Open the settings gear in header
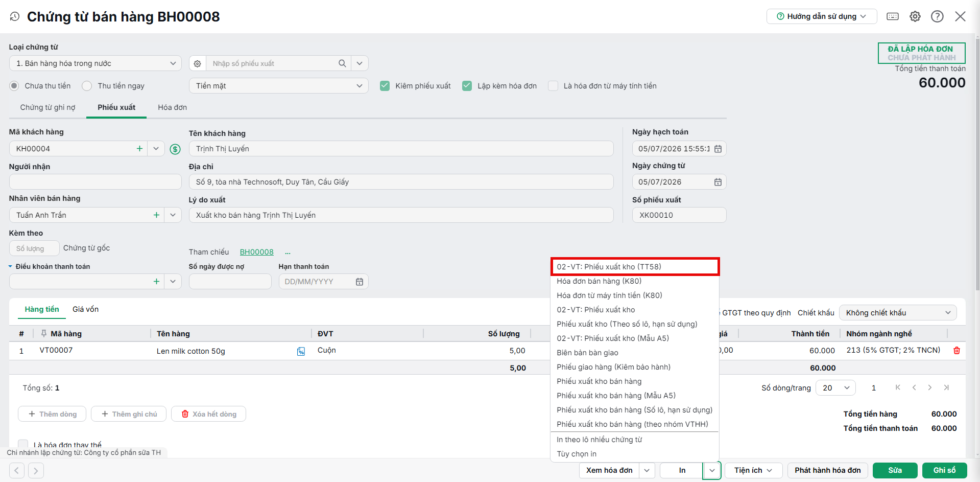The width and height of the screenshot is (980, 482). coord(915,16)
